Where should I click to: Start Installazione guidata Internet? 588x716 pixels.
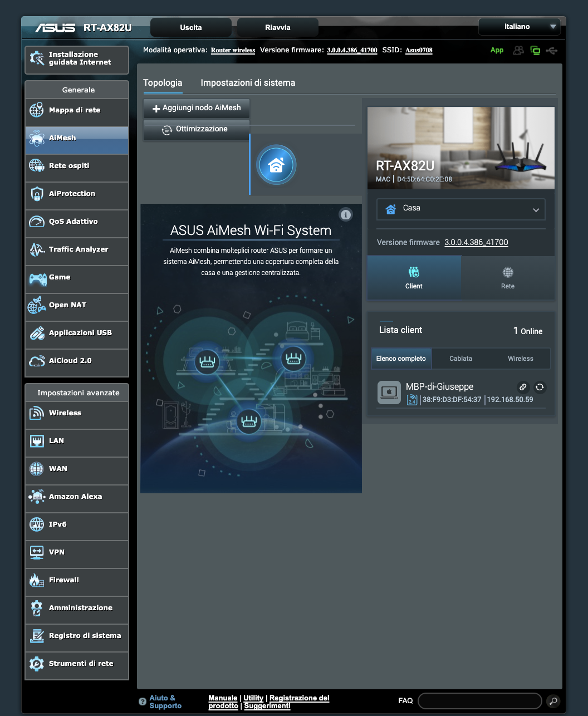click(x=77, y=59)
